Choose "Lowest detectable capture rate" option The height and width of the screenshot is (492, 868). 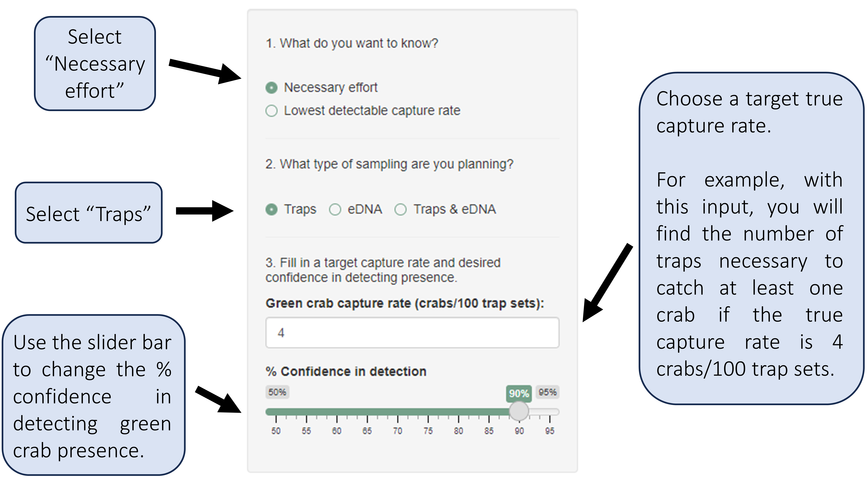click(x=272, y=111)
